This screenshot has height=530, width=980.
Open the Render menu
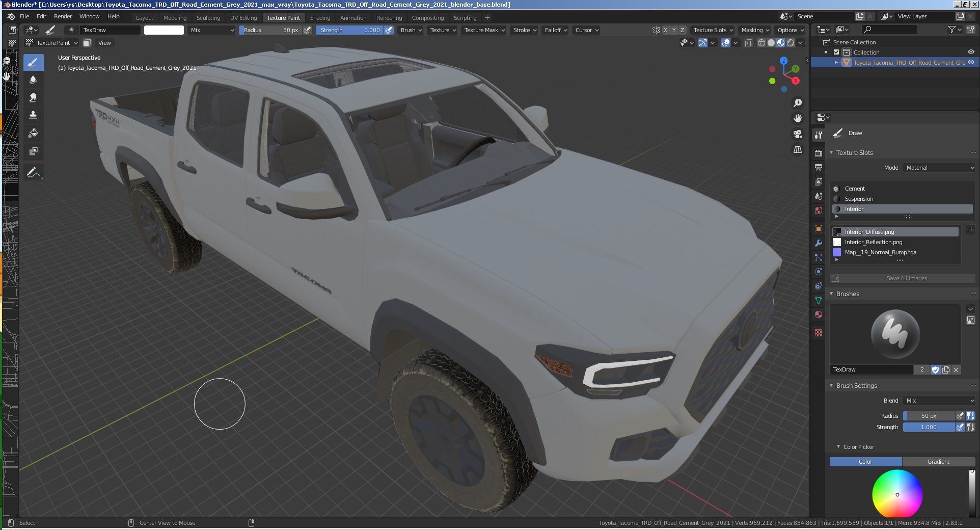[63, 16]
